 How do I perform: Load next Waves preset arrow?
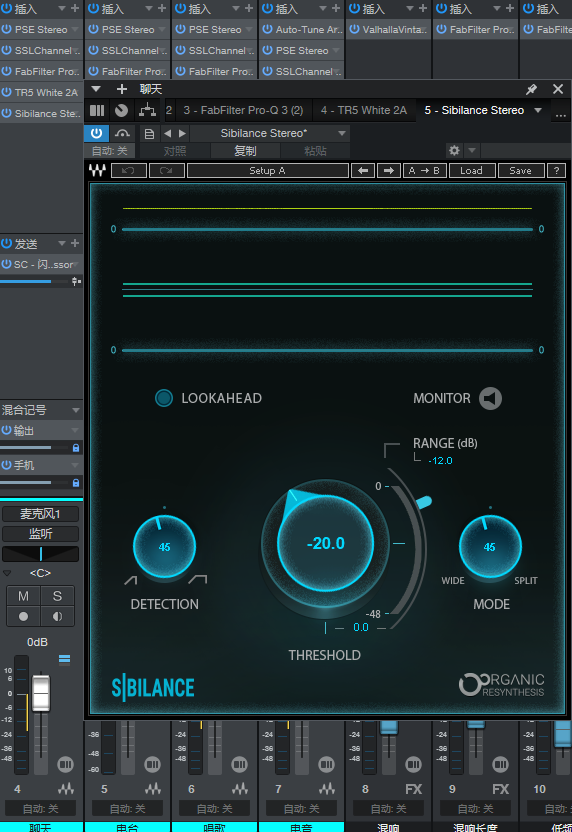pos(388,170)
